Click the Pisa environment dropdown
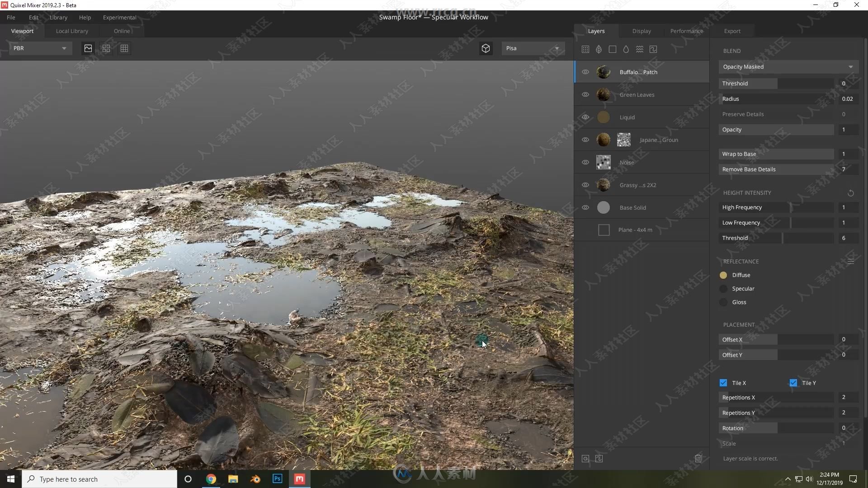This screenshot has width=868, height=488. 532,47
